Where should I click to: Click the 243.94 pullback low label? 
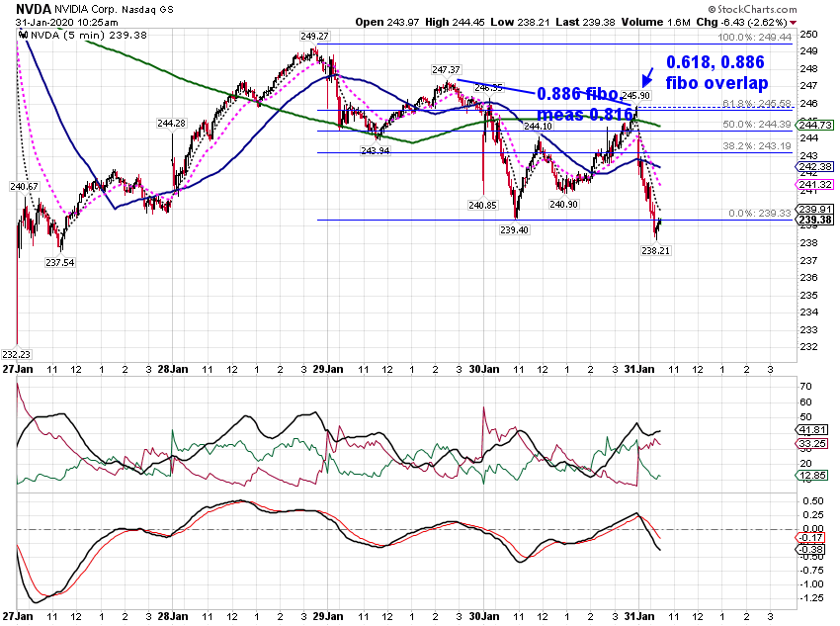coord(375,150)
